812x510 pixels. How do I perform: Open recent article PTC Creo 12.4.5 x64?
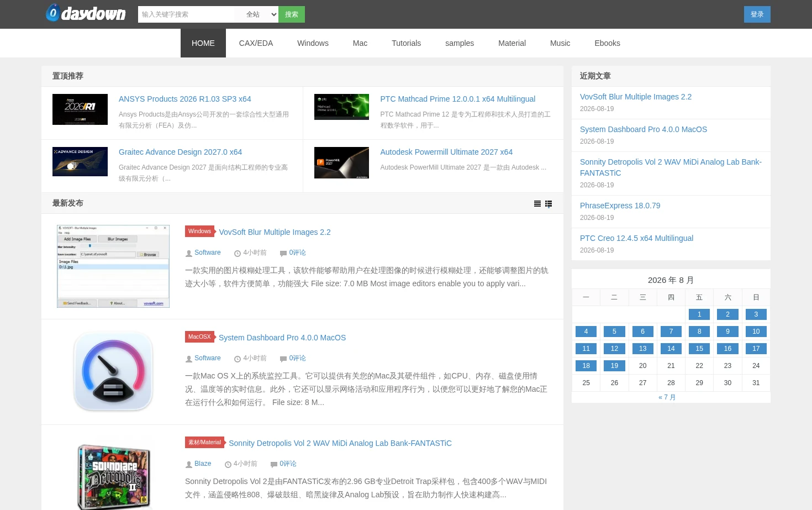click(x=636, y=238)
